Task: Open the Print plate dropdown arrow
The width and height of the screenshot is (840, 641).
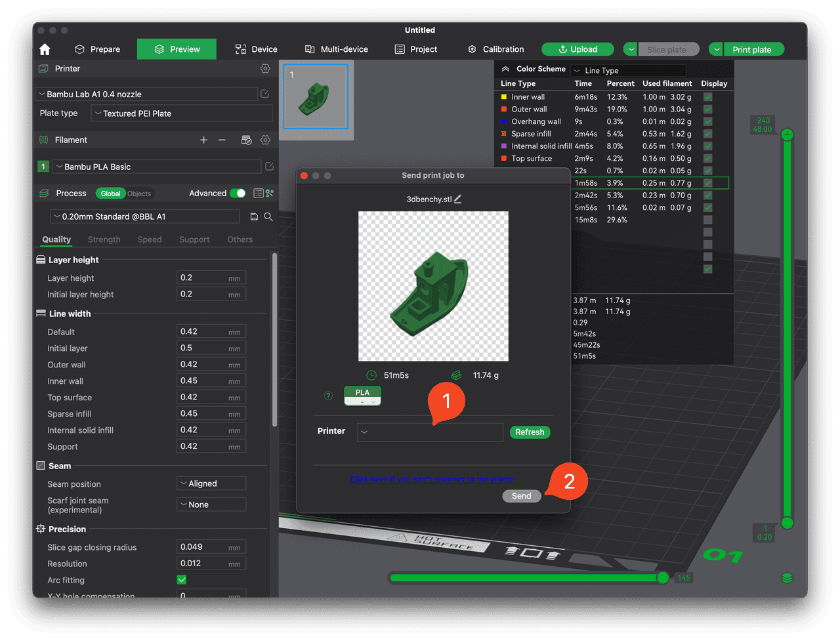Action: point(717,49)
